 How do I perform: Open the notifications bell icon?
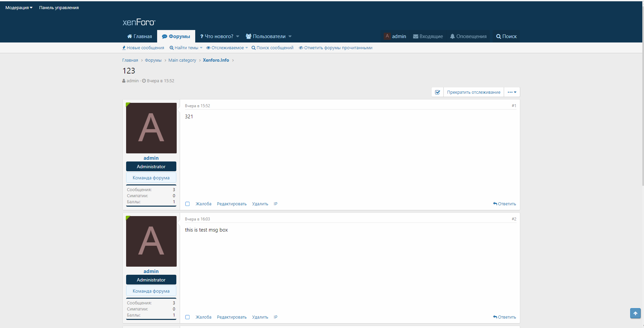pos(452,36)
